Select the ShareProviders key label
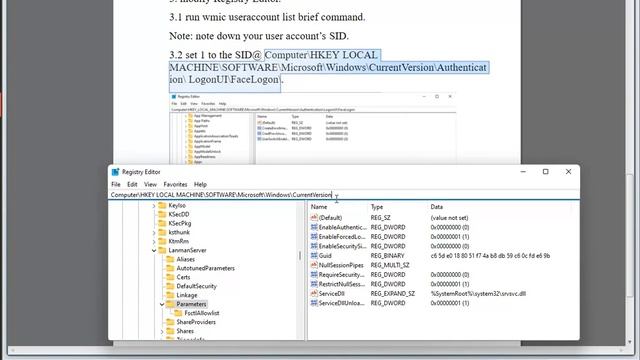Image resolution: width=640 pixels, height=360 pixels. [196, 322]
